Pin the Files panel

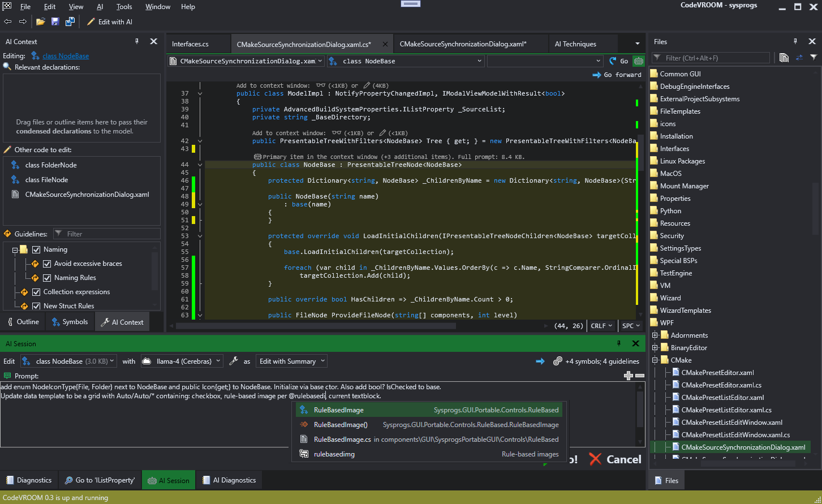795,41
